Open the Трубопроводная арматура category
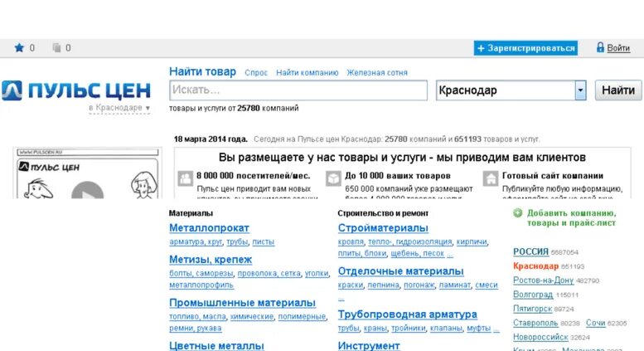The image size is (644, 351). coord(408,314)
